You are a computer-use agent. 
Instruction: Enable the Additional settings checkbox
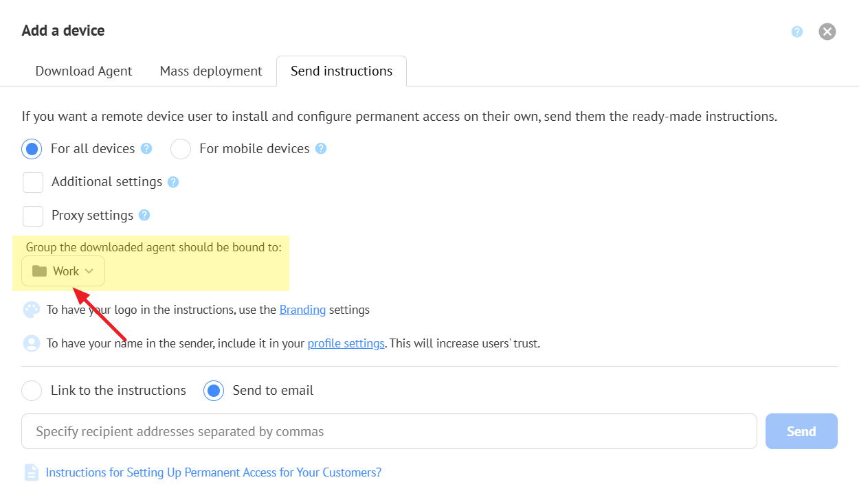(33, 183)
